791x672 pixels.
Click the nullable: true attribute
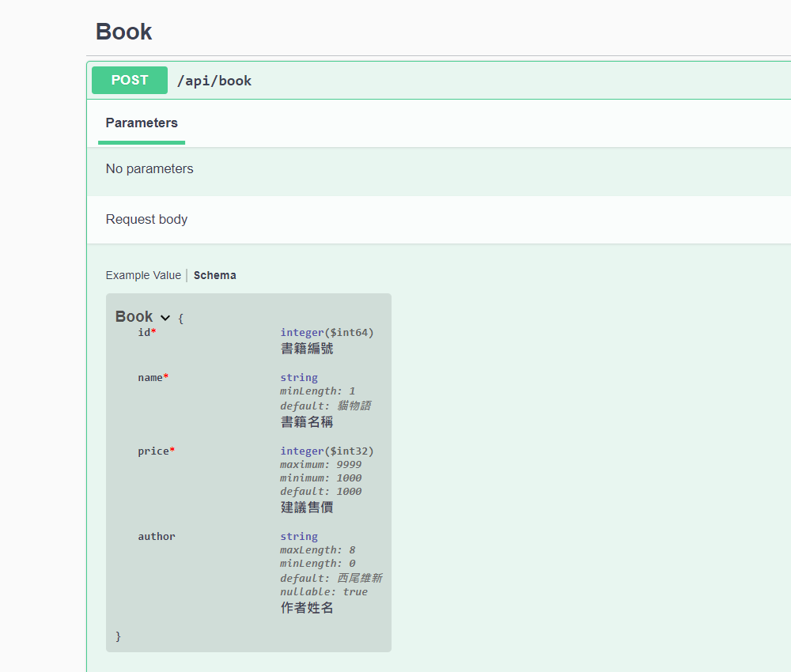pos(324,592)
